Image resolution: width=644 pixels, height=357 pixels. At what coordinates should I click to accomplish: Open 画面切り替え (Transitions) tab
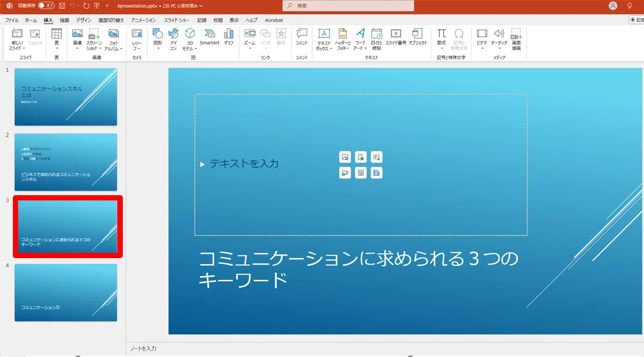pyautogui.click(x=111, y=20)
